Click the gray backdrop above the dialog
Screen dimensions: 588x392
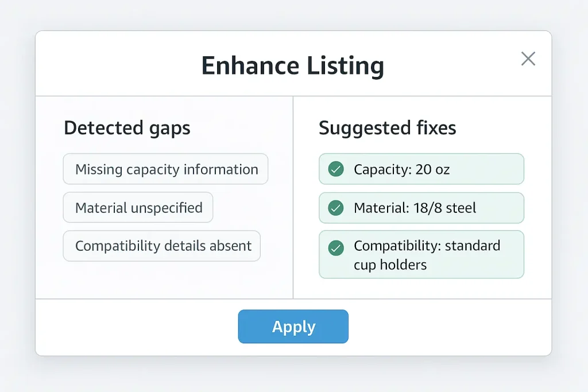(x=293, y=14)
